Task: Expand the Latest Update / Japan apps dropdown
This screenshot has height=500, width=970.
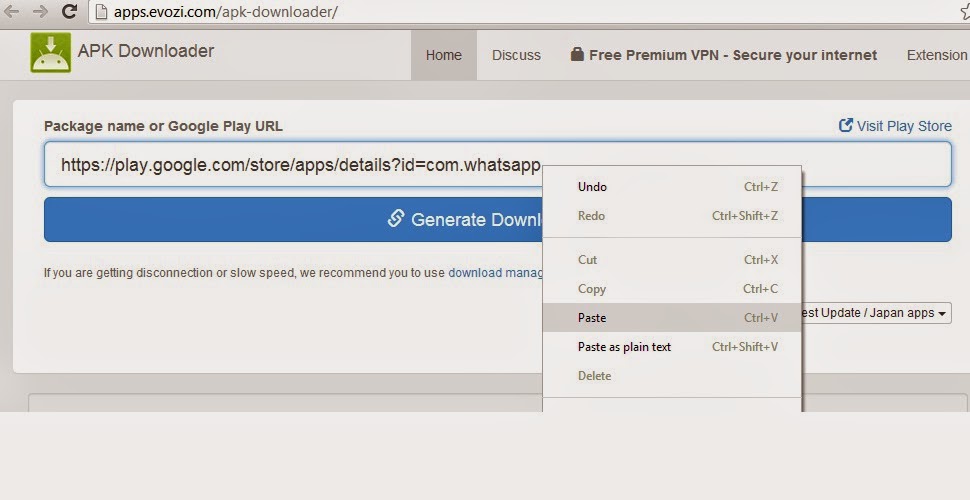Action: (876, 313)
